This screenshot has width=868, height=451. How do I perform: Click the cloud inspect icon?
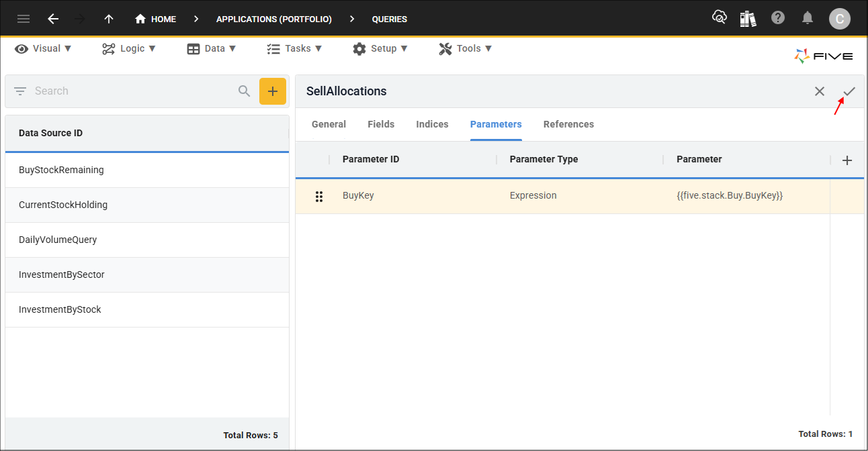pos(720,18)
